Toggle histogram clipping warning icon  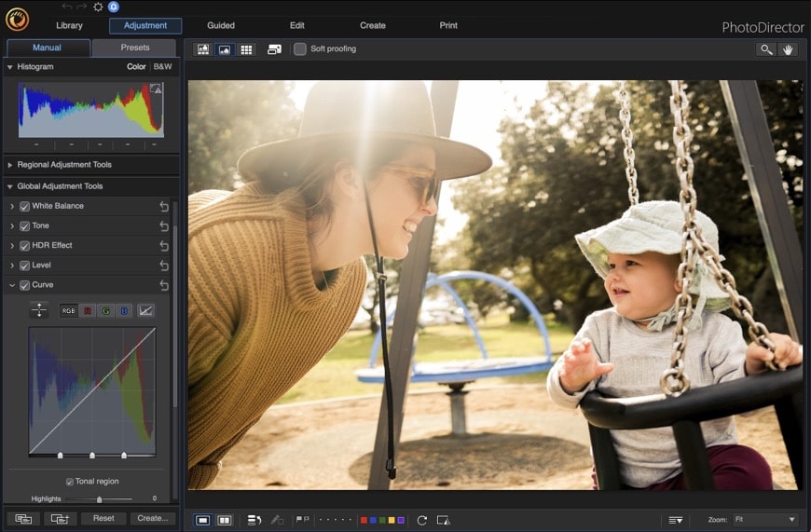click(156, 89)
